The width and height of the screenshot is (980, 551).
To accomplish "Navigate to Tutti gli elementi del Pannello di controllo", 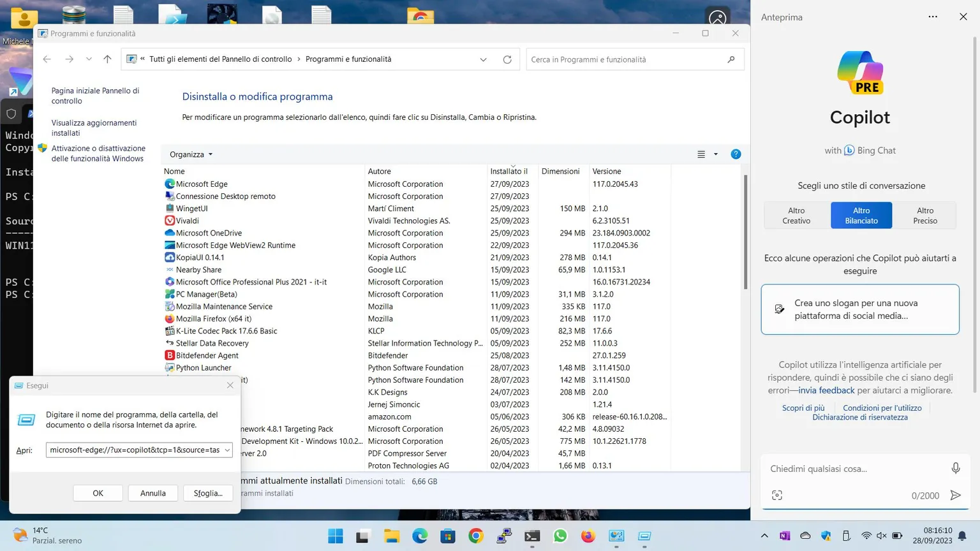I will pyautogui.click(x=221, y=59).
